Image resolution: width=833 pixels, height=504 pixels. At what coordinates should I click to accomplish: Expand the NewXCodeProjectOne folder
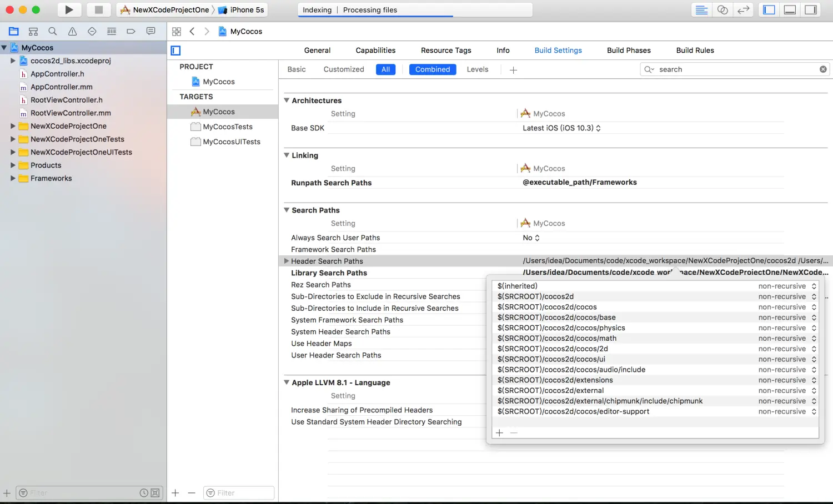pos(13,126)
